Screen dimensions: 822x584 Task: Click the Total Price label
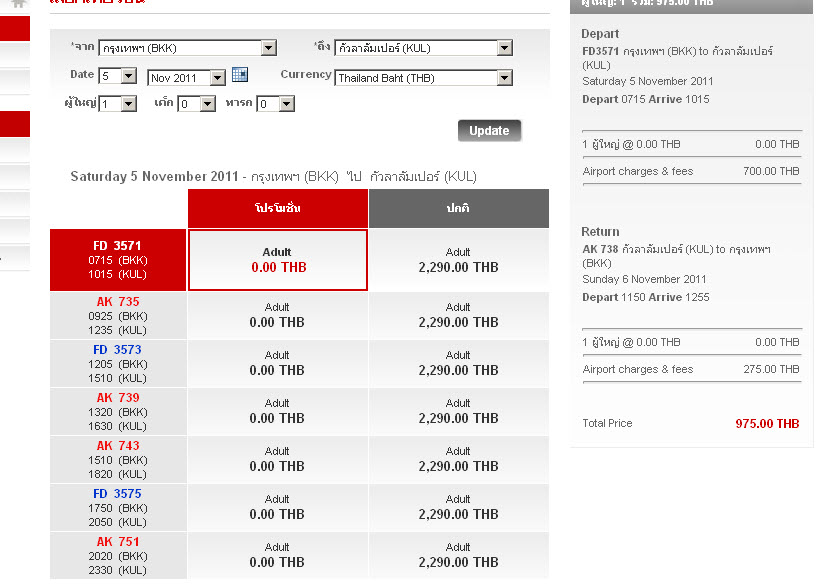coord(607,424)
